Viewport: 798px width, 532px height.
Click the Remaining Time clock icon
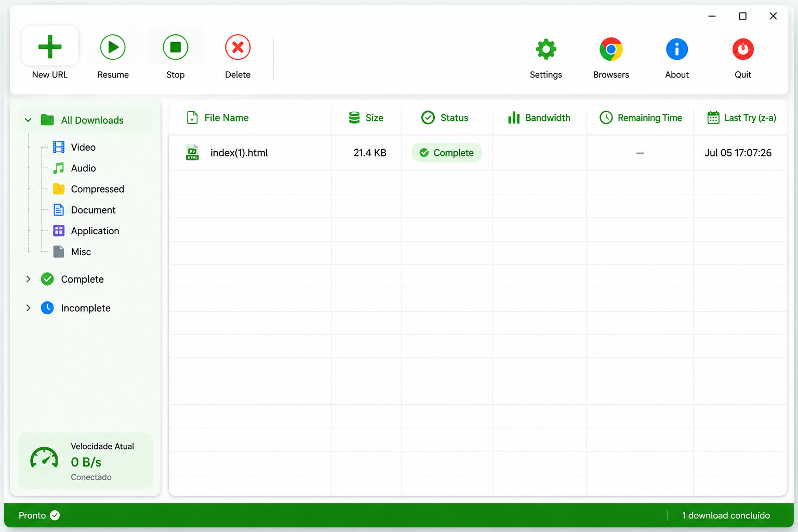[x=606, y=118]
